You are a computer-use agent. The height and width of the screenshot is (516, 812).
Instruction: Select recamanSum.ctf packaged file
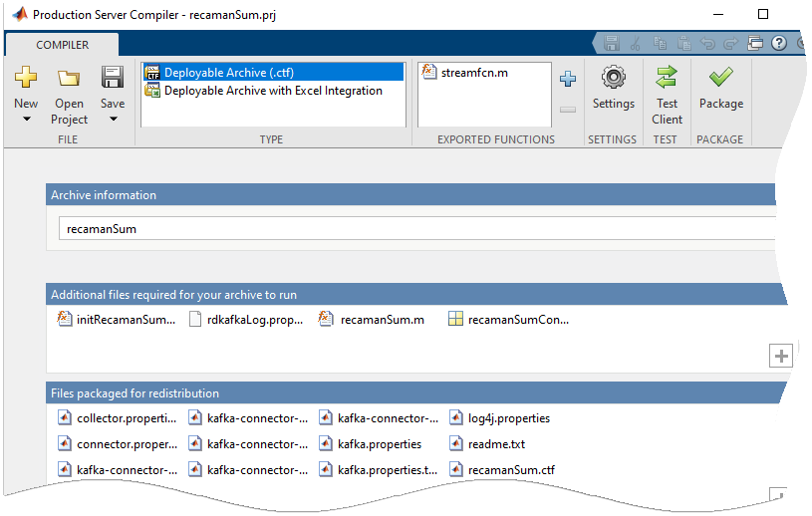(x=510, y=470)
